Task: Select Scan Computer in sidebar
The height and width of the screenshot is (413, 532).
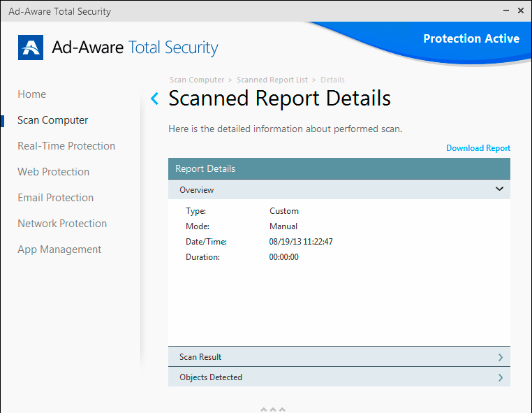Action: point(52,120)
